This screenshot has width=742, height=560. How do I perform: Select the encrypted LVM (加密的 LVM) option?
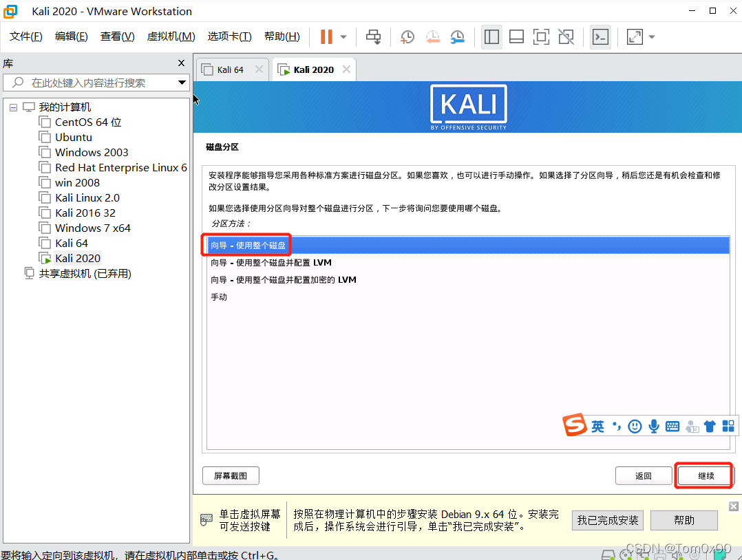click(468, 280)
